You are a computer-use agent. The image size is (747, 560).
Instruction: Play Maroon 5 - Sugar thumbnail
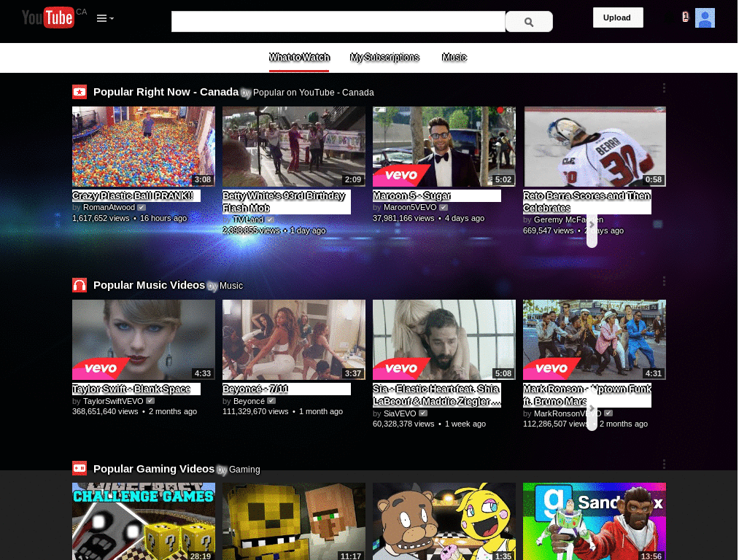coord(444,147)
